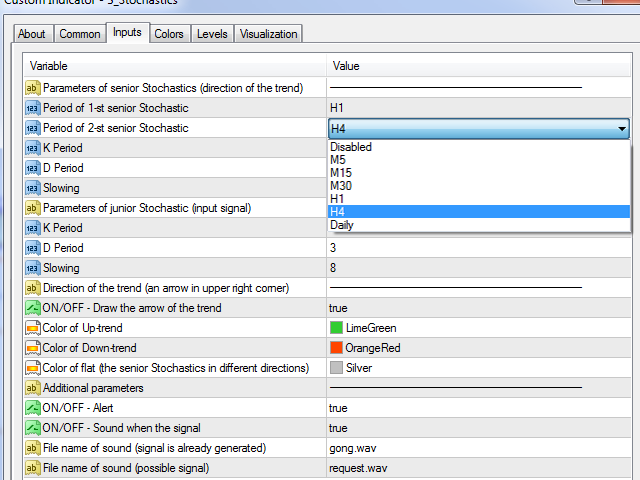This screenshot has height=480, width=640.
Task: Choose 'M5' from the period list
Action: 479,160
